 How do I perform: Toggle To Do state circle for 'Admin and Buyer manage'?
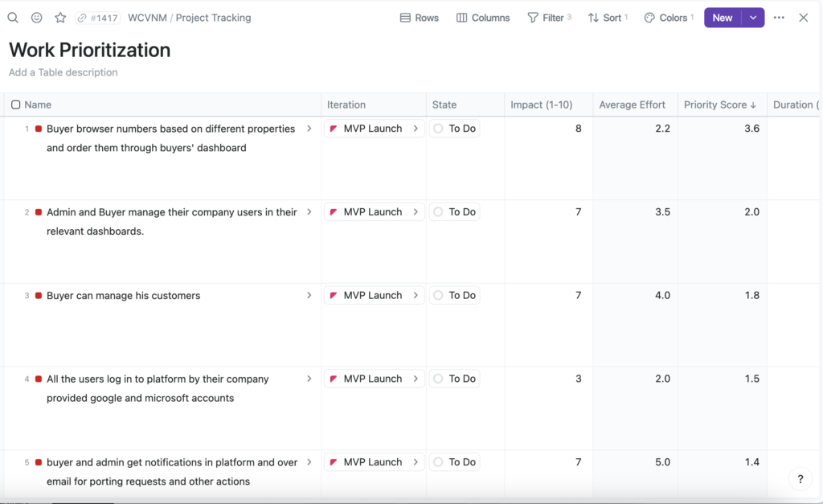(438, 212)
